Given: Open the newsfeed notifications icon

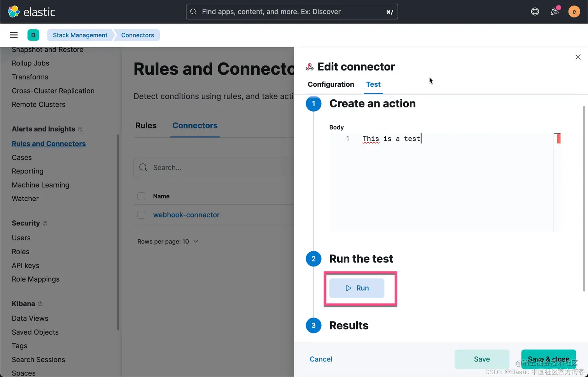Looking at the screenshot, I should coord(555,11).
